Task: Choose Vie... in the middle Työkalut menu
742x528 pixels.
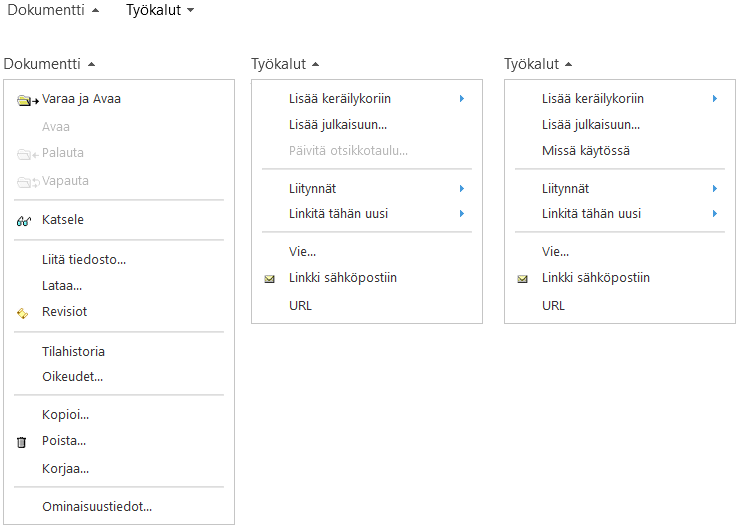Action: click(x=302, y=251)
